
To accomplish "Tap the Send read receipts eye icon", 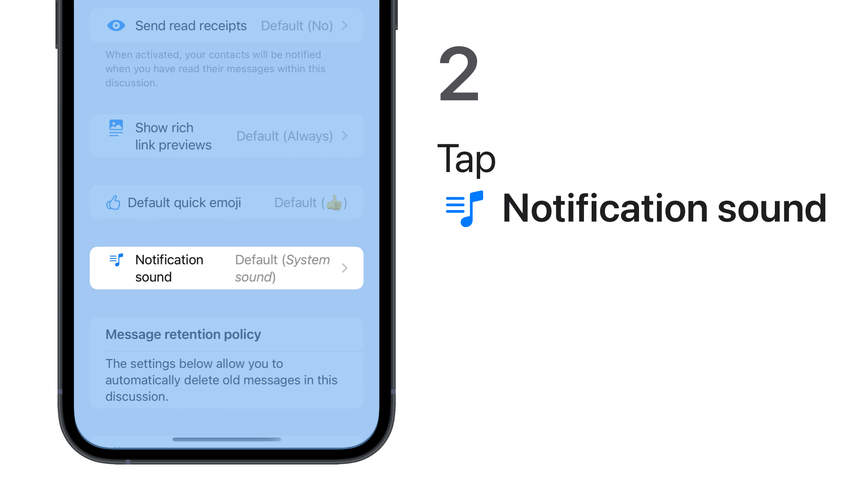I will click(116, 25).
